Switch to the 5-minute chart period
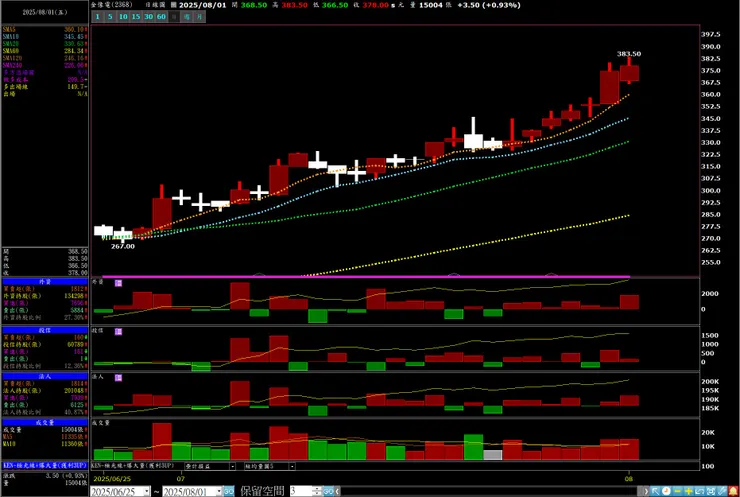 110,17
